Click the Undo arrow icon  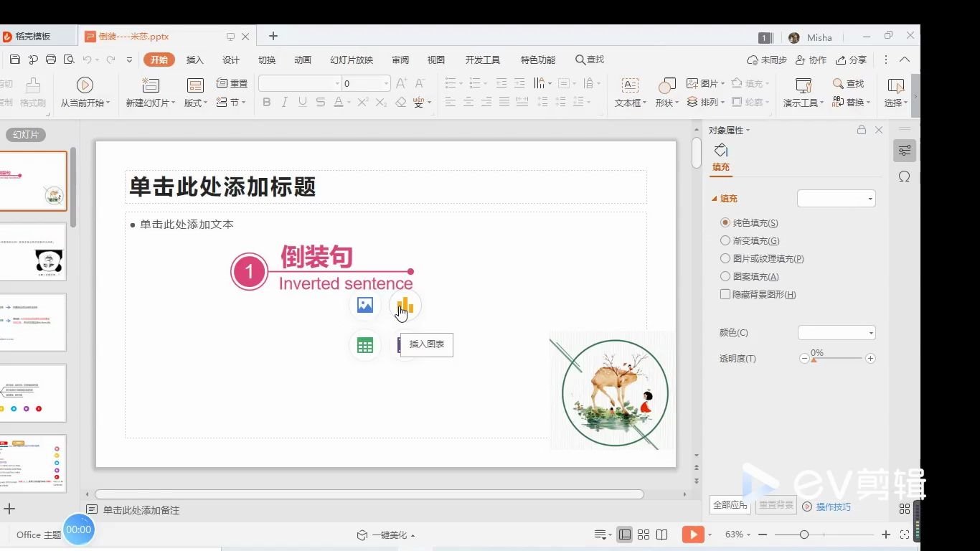pyautogui.click(x=88, y=60)
